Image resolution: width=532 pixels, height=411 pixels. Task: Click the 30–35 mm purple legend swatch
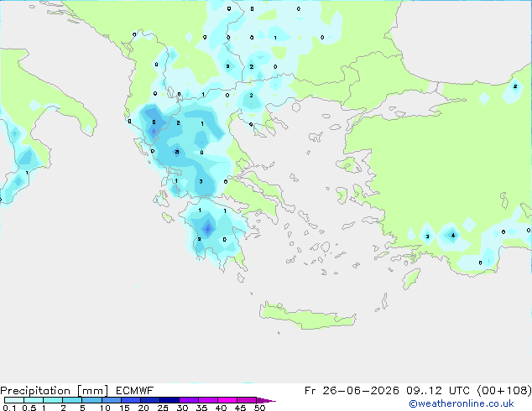[189, 400]
